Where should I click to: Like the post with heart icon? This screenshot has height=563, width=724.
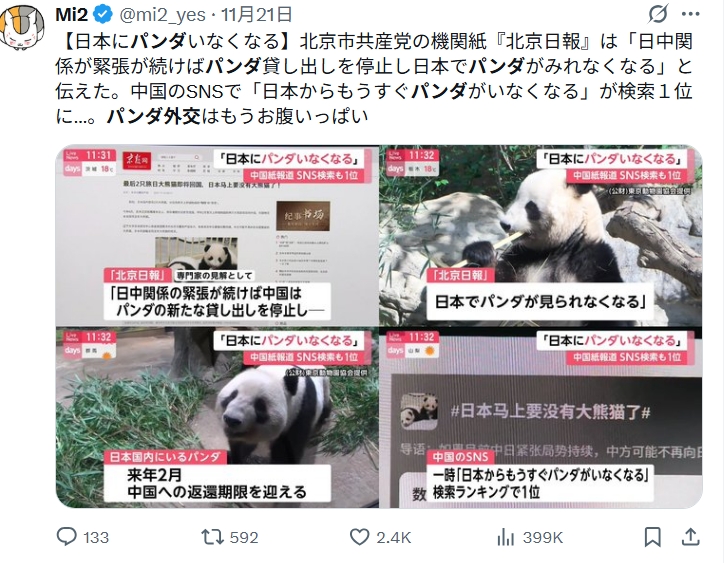(359, 537)
